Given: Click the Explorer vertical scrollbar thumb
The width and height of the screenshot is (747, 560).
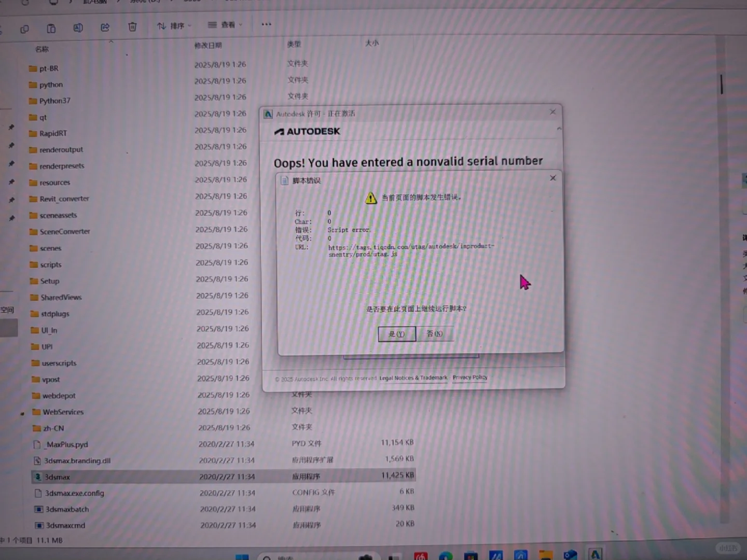Looking at the screenshot, I should 721,84.
